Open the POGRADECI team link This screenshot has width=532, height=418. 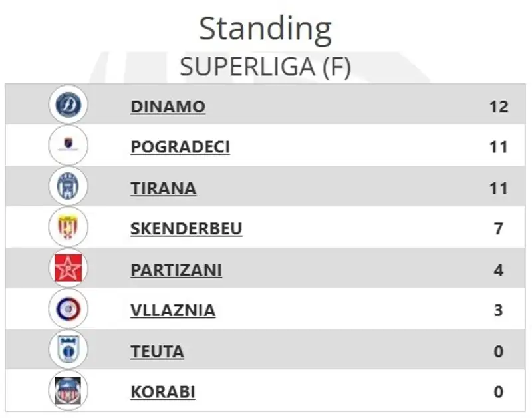[x=180, y=147]
